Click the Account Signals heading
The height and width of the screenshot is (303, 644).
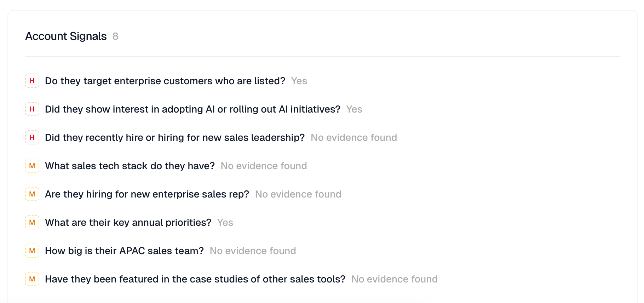66,36
